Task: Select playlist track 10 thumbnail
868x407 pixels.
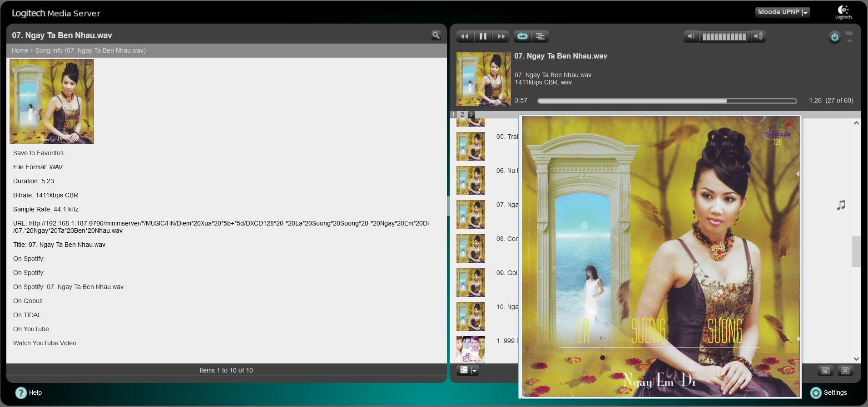Action: pos(471,316)
